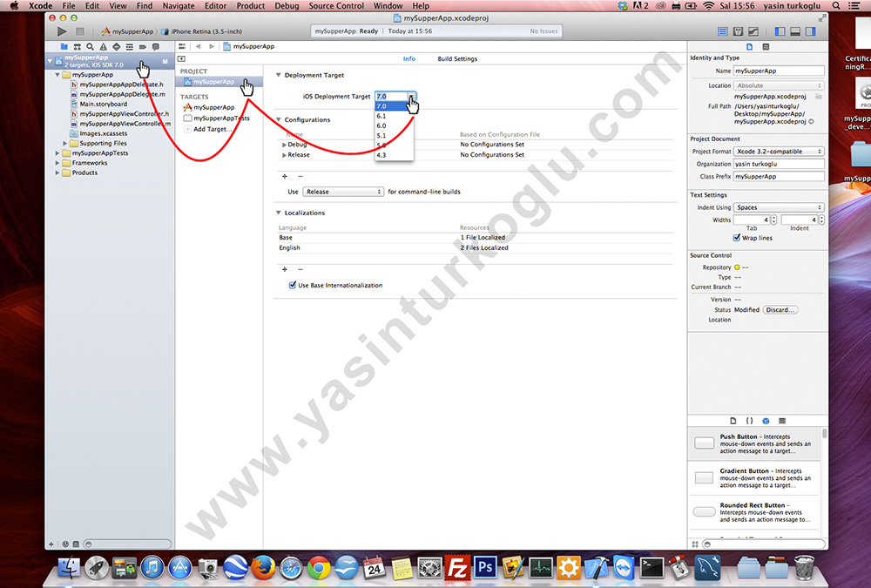
Task: Switch to the Build Settings tab
Action: [x=457, y=59]
